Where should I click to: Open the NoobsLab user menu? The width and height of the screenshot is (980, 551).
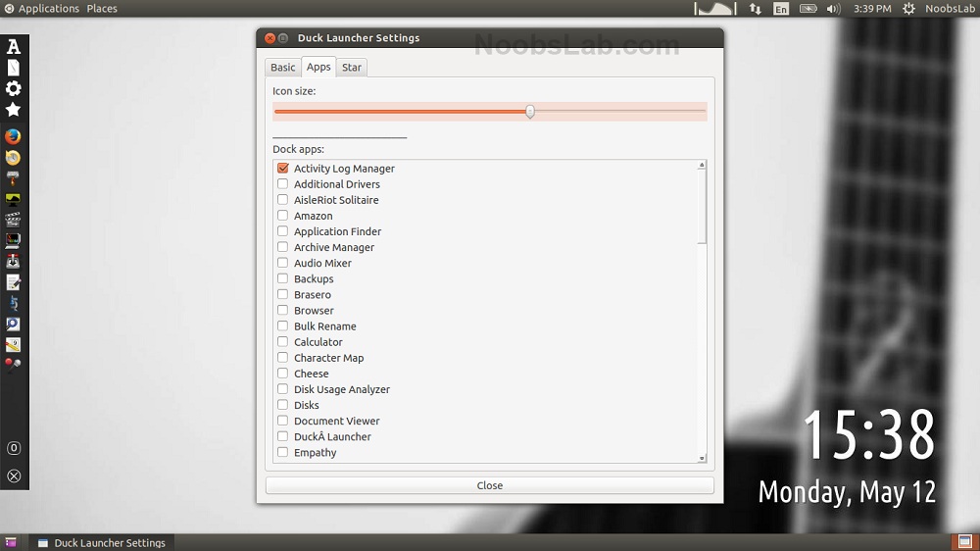click(950, 9)
